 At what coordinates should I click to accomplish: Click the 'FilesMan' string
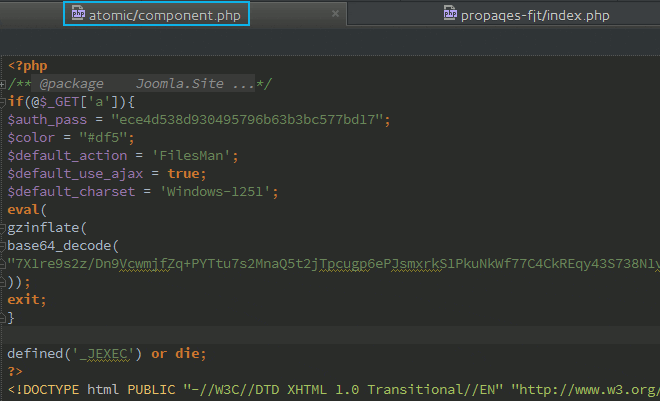pyautogui.click(x=191, y=156)
